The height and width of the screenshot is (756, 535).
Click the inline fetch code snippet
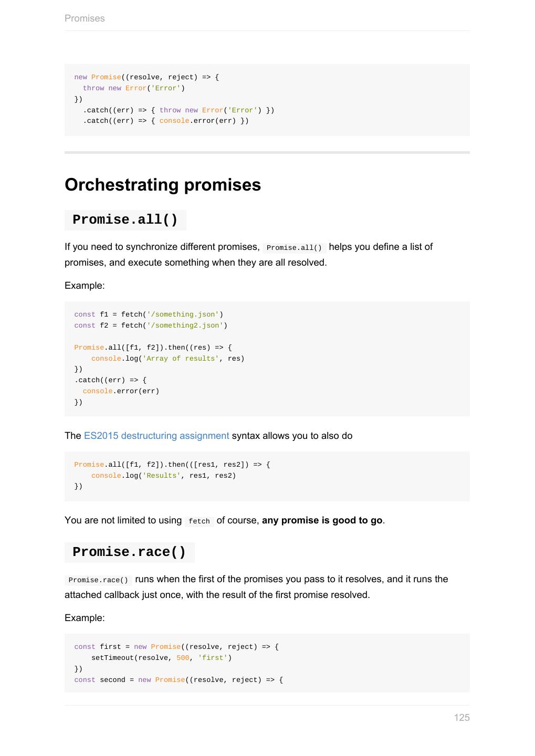pos(199,521)
